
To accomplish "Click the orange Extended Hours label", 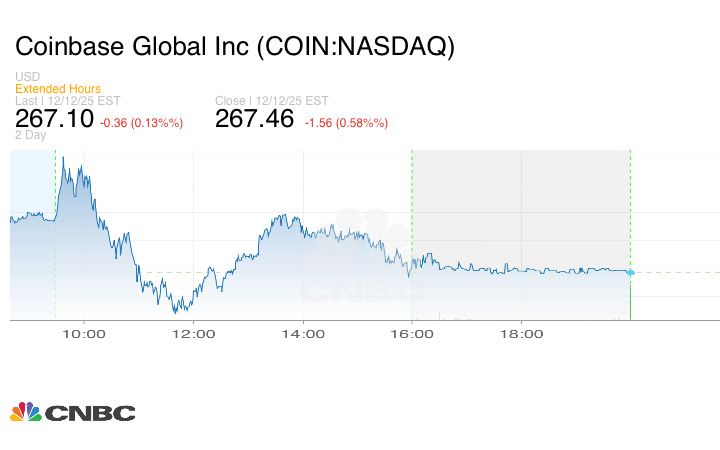I will pyautogui.click(x=58, y=89).
